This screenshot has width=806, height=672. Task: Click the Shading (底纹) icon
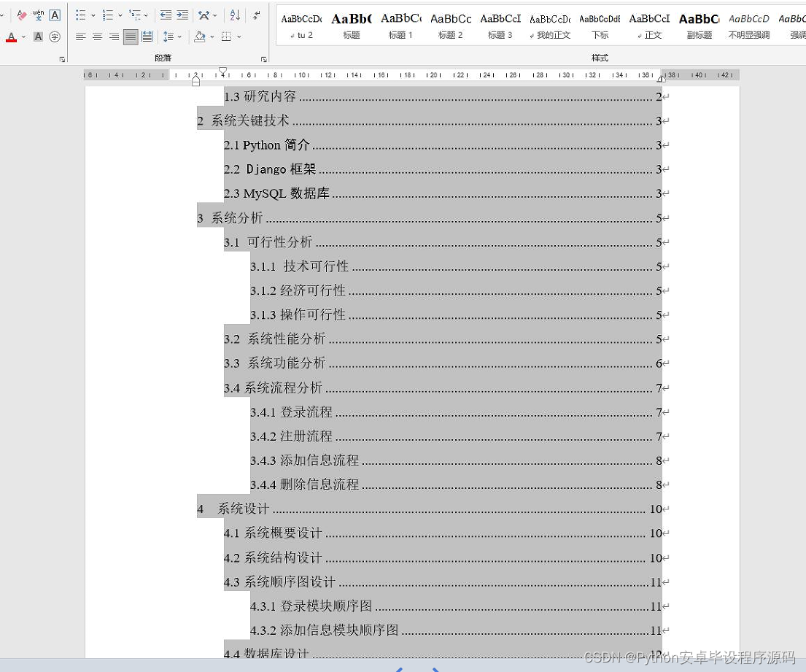point(200,37)
